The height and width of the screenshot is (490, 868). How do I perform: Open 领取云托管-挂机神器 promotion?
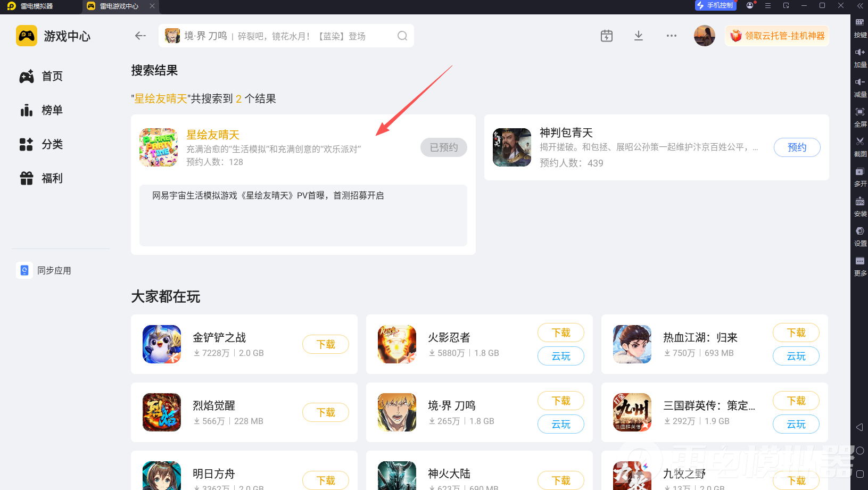[x=777, y=36]
